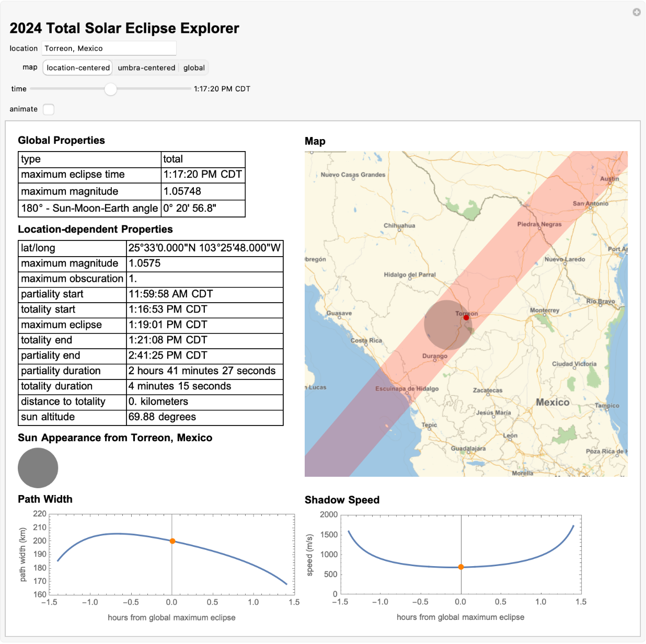Select the location-centered map option
This screenshot has height=644, width=646.
[78, 68]
